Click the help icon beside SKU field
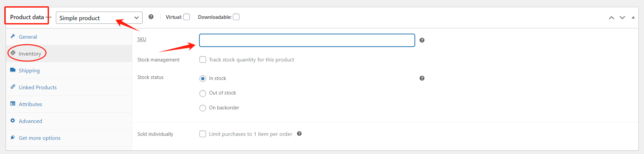Screen dimensions: 644x154 [x=422, y=40]
